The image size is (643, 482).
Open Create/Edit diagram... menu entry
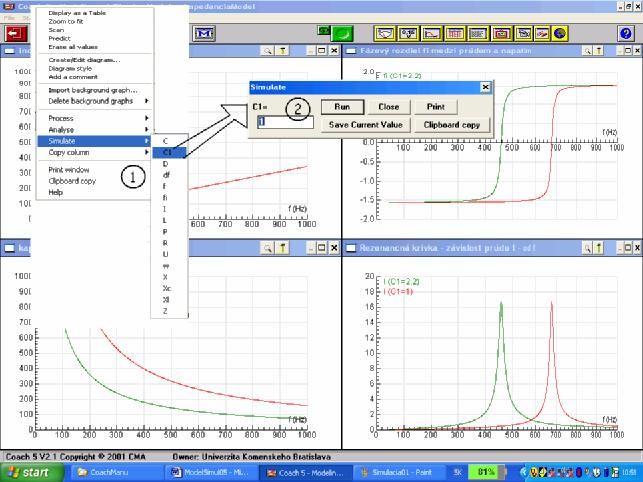84,60
